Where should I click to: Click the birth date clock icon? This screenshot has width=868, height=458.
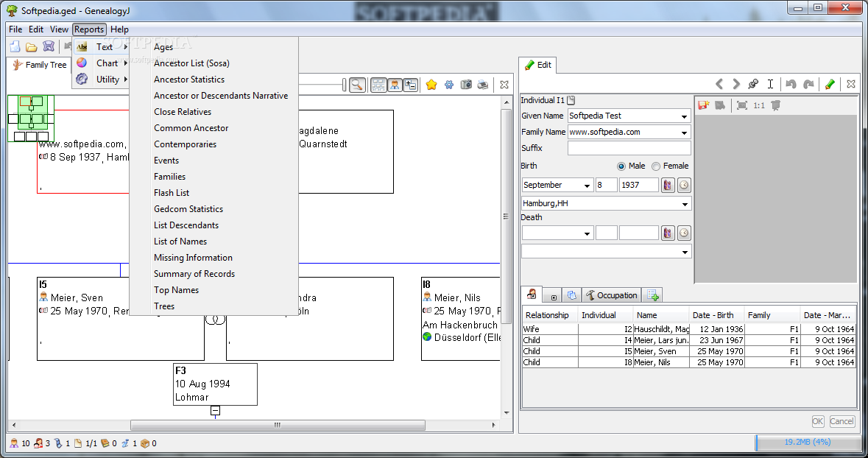click(684, 185)
